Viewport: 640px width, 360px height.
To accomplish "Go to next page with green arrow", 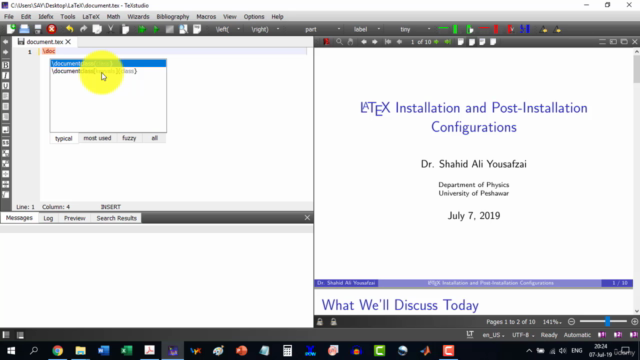I will [x=437, y=42].
